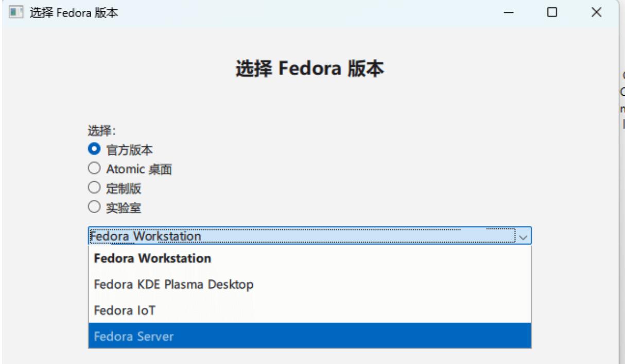This screenshot has width=625, height=364.
Task: Select the highlighted Fedora Server entry
Action: tap(134, 337)
